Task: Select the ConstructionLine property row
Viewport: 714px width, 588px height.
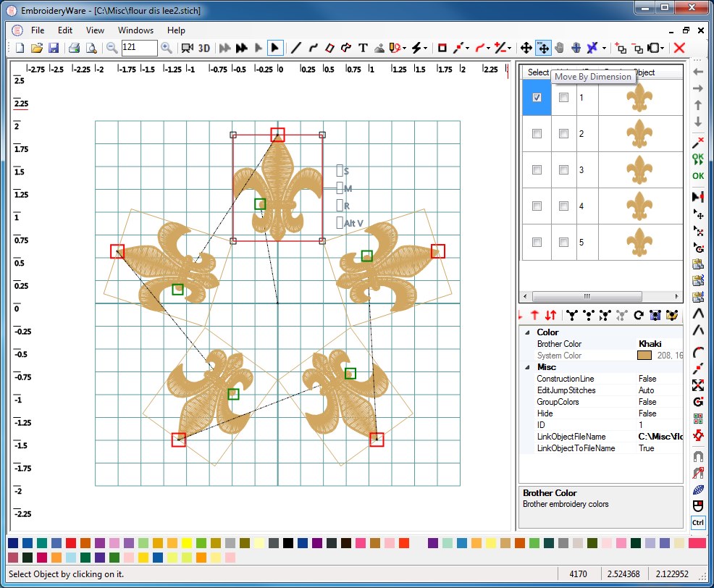Action: pos(601,379)
